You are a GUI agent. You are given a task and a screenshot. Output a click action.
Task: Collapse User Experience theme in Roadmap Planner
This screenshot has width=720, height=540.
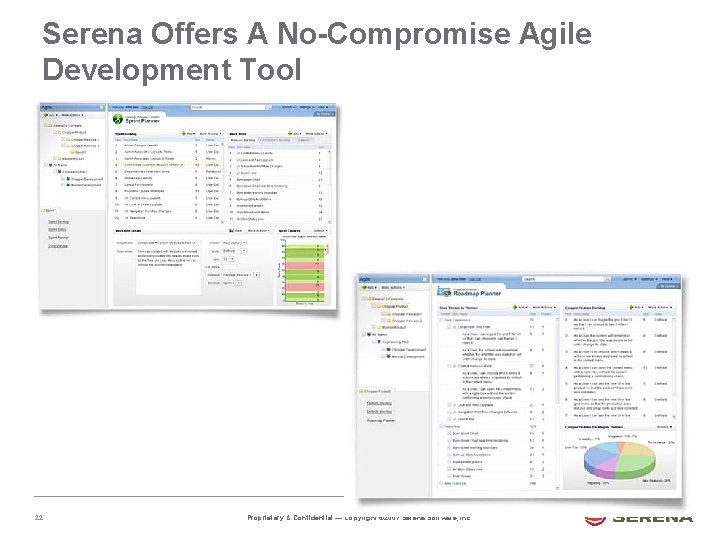(442, 320)
